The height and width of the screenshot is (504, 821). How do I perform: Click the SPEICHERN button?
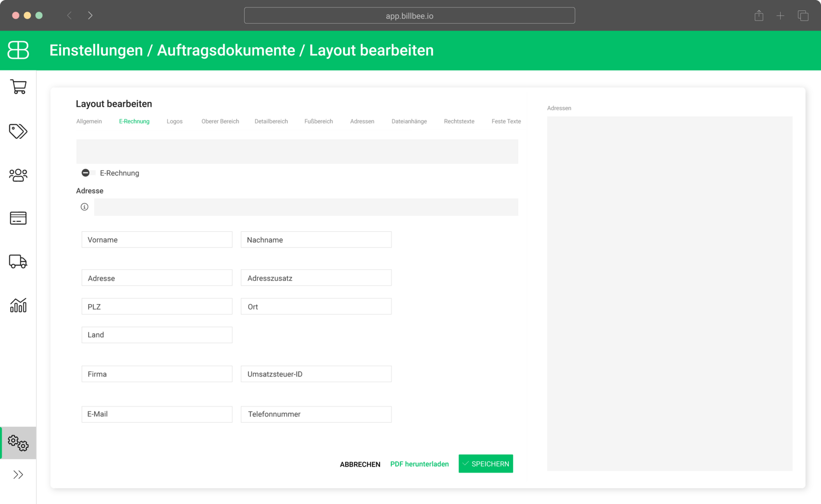486,464
